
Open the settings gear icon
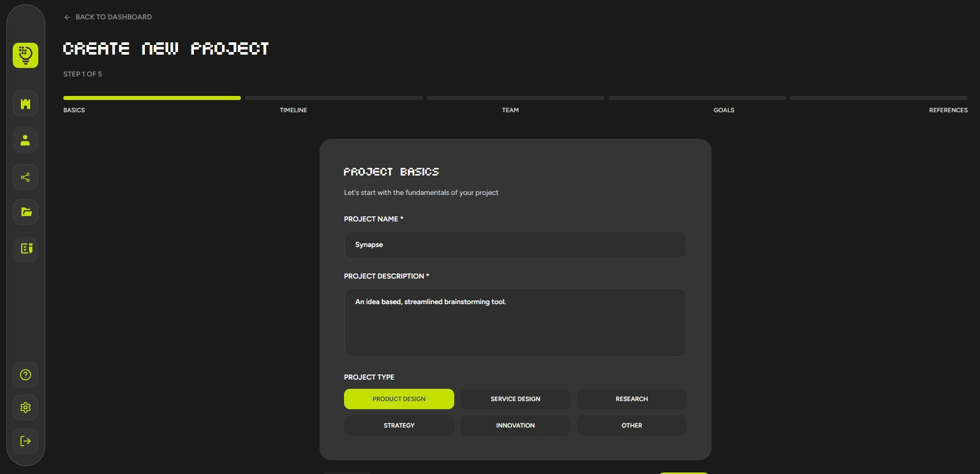click(26, 408)
